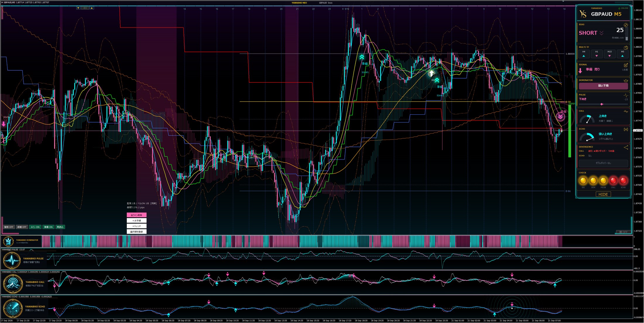
Task: Click the pink sell signal circle marker on chart
Action: point(560,117)
